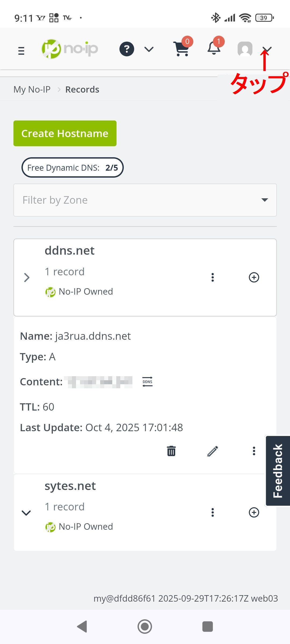Click the user avatar icon
The width and height of the screenshot is (290, 644).
click(x=245, y=49)
